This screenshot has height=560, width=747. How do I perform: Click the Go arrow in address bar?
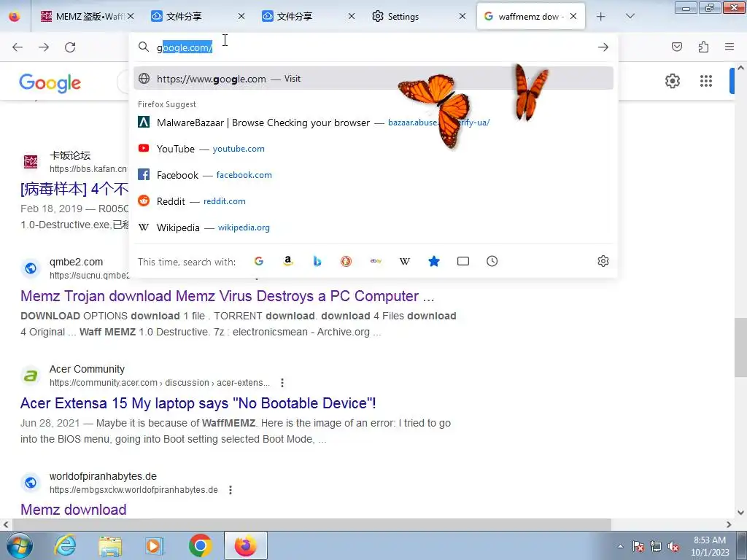[x=603, y=47]
